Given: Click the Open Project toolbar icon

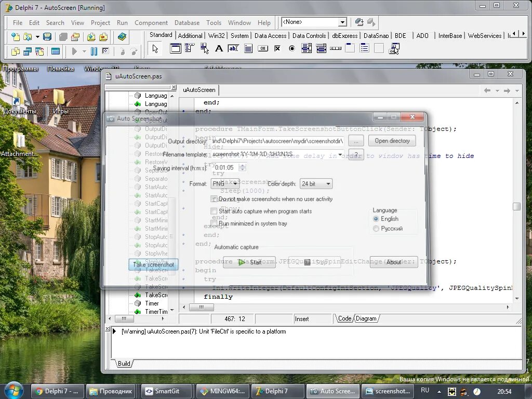Looking at the screenshot, I should point(75,37).
